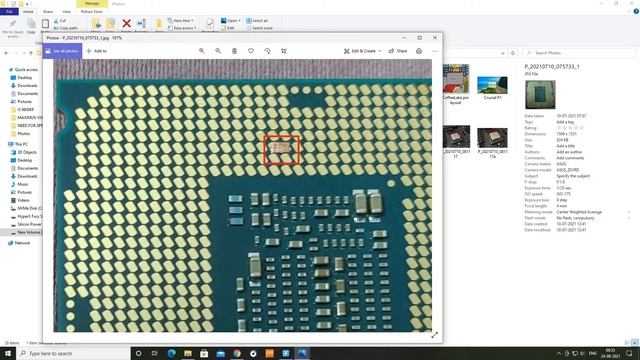Open the address bar history dropdown
640x360 pixels.
[x=502, y=53]
